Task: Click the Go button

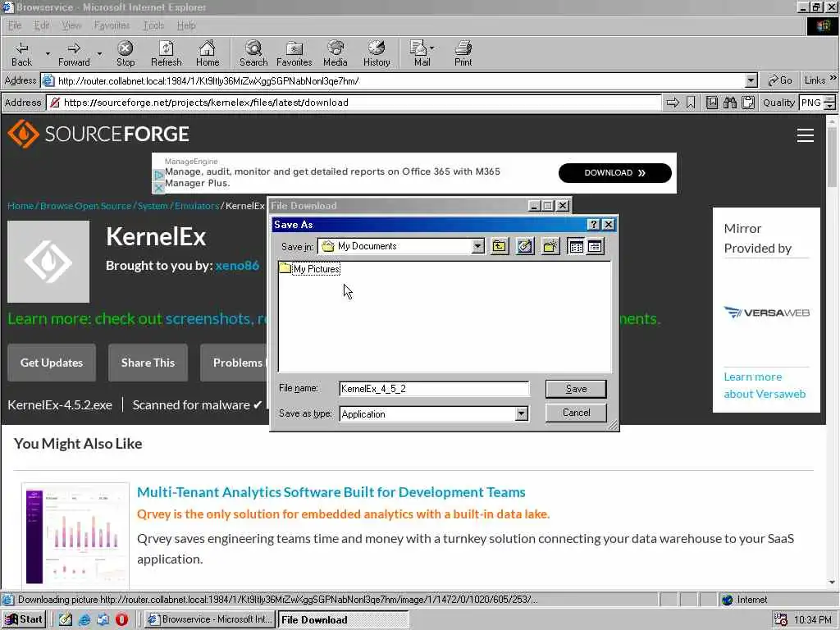Action: coord(780,80)
